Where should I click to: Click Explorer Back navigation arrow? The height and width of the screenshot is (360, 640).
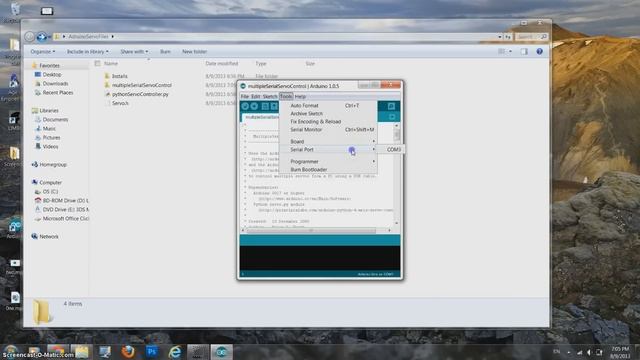(x=29, y=37)
